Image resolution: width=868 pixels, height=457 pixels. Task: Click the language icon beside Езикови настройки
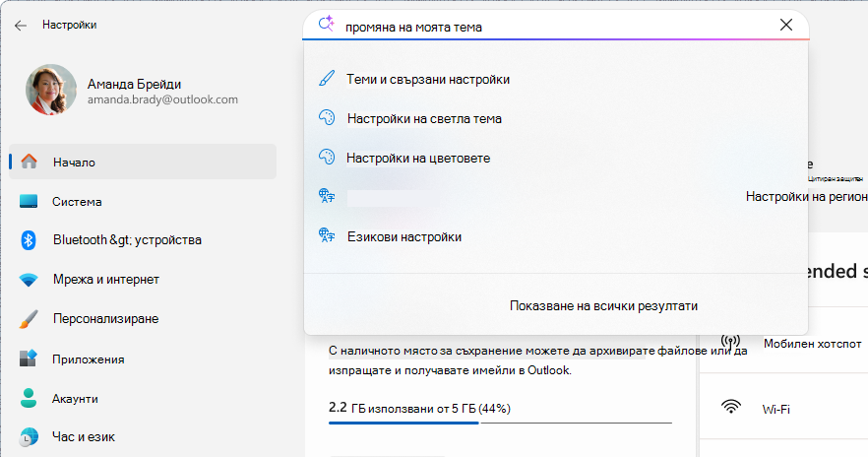point(327,235)
